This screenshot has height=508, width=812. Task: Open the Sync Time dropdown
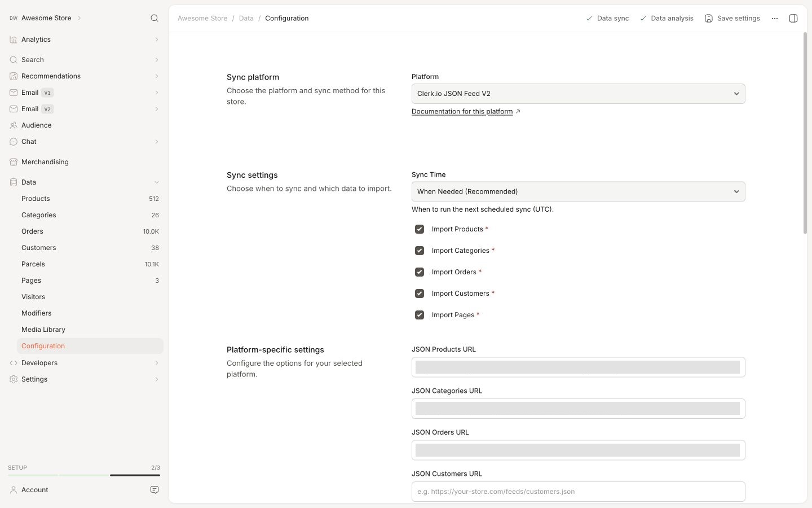tap(578, 192)
